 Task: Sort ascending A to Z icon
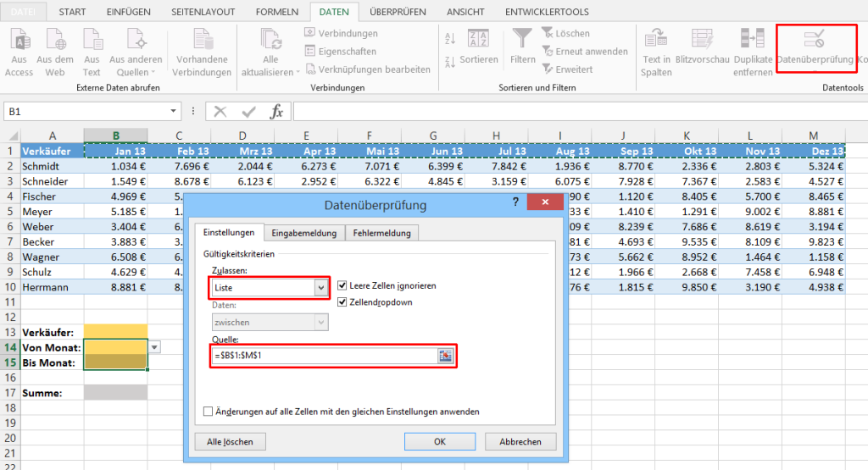pos(450,39)
